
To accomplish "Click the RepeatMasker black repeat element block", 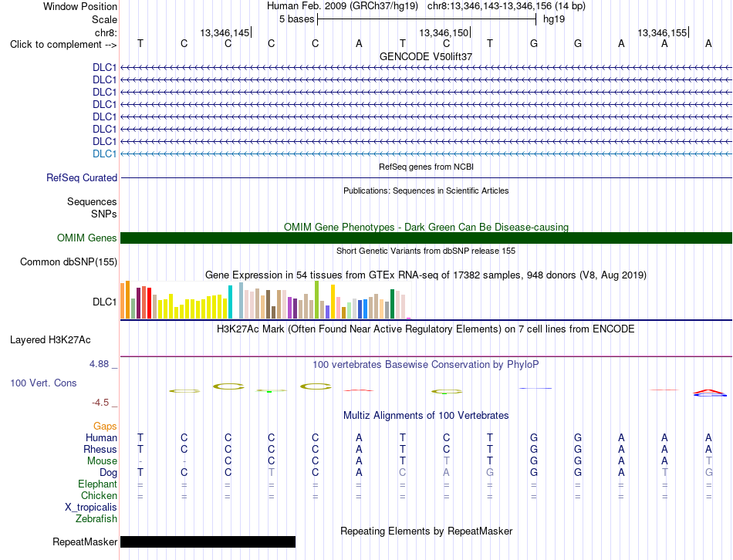I will click(208, 541).
